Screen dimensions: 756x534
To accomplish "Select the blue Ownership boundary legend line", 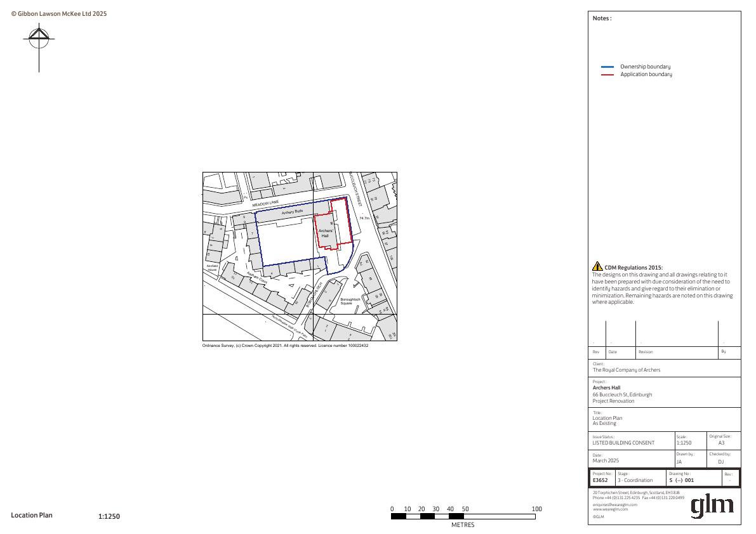I will click(x=607, y=67).
